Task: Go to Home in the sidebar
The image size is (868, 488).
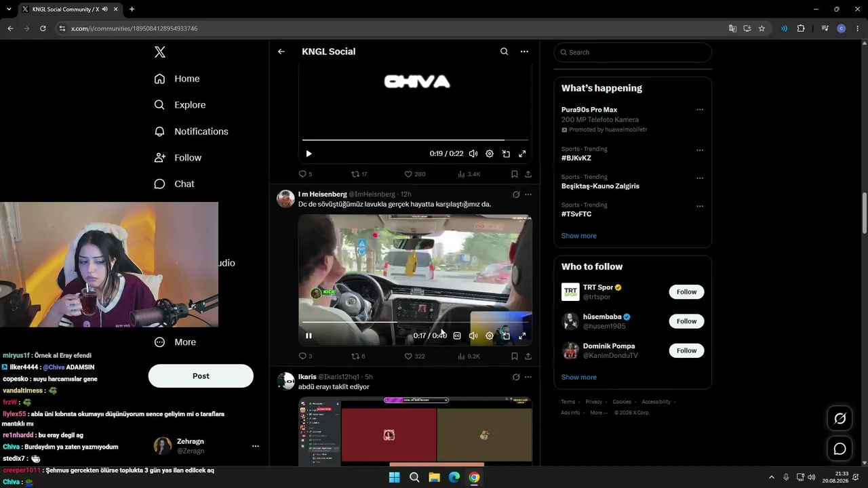Action: pos(177,79)
